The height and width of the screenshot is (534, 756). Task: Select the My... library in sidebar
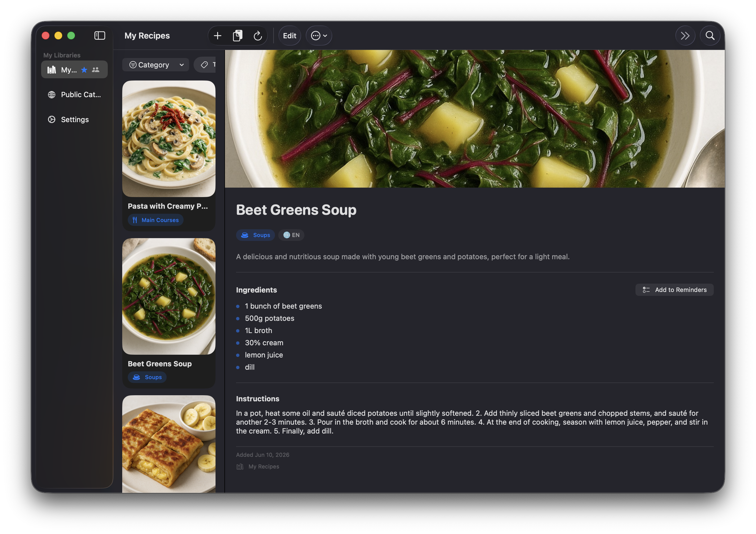click(x=74, y=69)
